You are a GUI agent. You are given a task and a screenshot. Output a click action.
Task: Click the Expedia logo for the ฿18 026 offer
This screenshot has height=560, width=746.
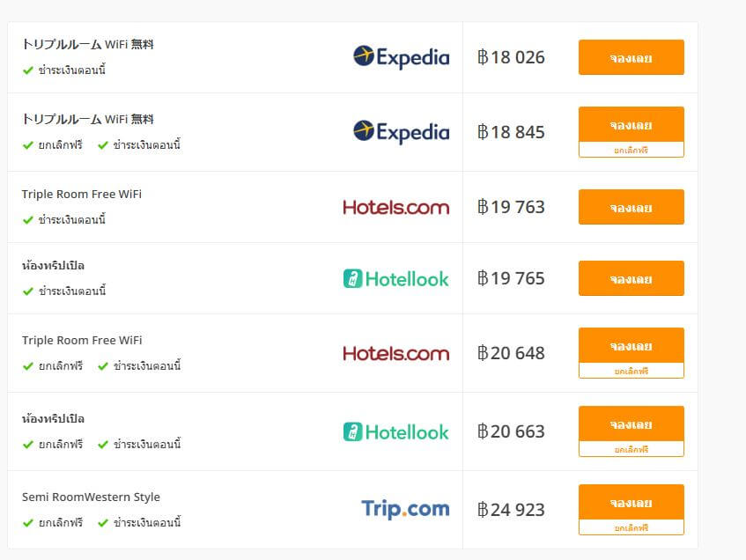[x=401, y=57]
